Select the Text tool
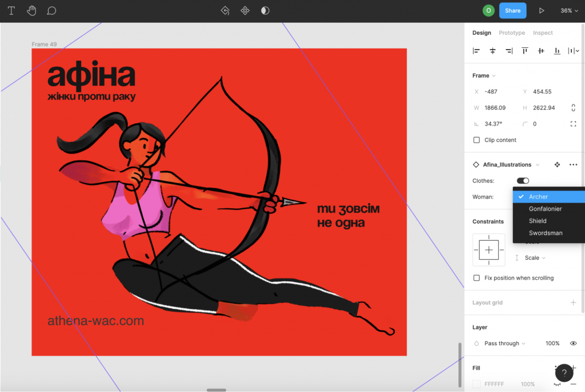This screenshot has height=392, width=585. 11,11
